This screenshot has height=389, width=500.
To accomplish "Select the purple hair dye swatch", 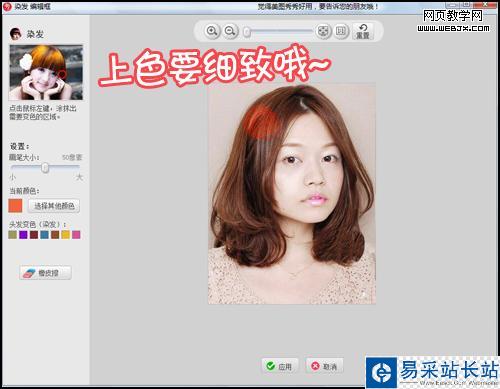I will [x=23, y=235].
